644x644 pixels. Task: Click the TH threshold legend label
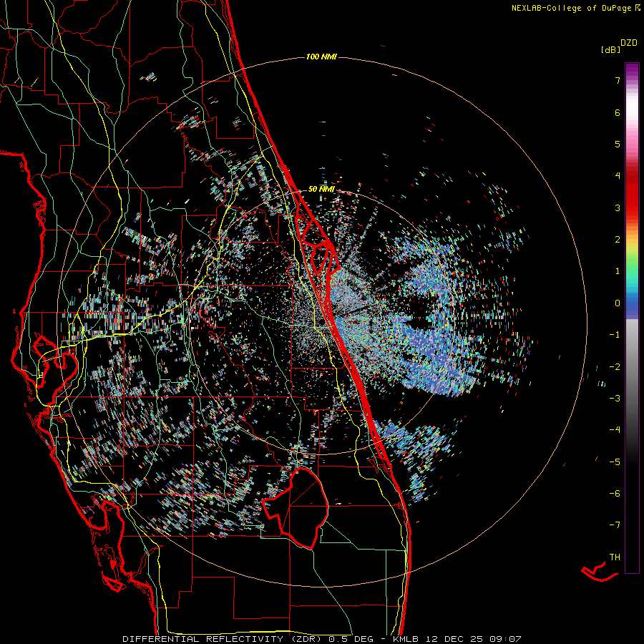point(615,557)
